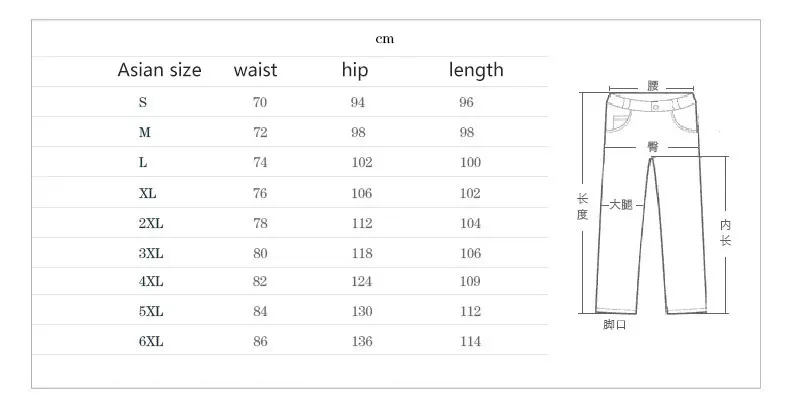Select the 6XL size row label
This screenshot has width=790, height=400.
[x=151, y=342]
